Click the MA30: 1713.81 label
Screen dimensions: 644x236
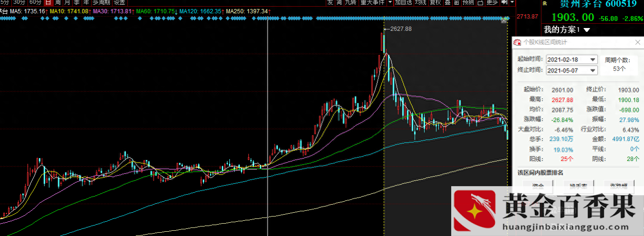[112, 11]
